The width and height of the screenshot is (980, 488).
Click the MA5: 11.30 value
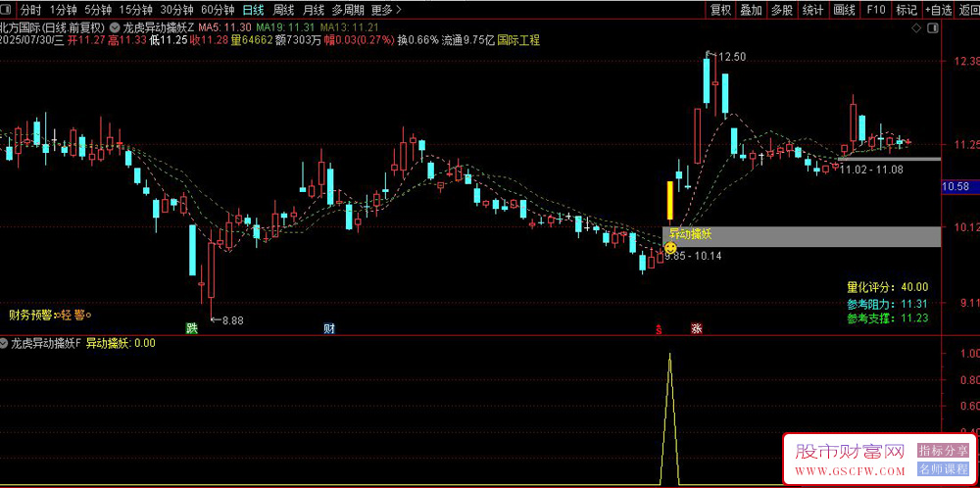[225, 27]
